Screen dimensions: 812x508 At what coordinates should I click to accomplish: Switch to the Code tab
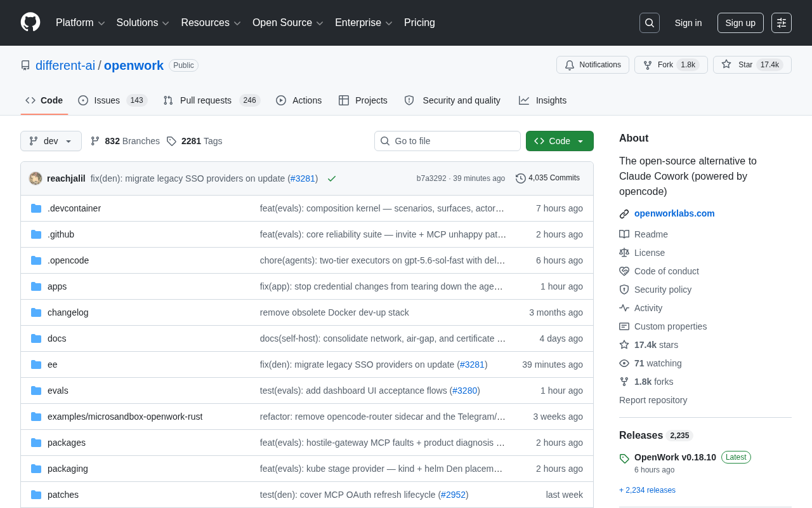point(44,100)
